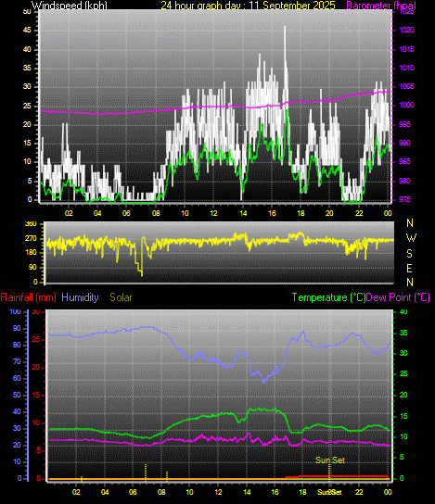Click the 'E' compass letter beside direction graph
This screenshot has height=504, width=435.
410,268
